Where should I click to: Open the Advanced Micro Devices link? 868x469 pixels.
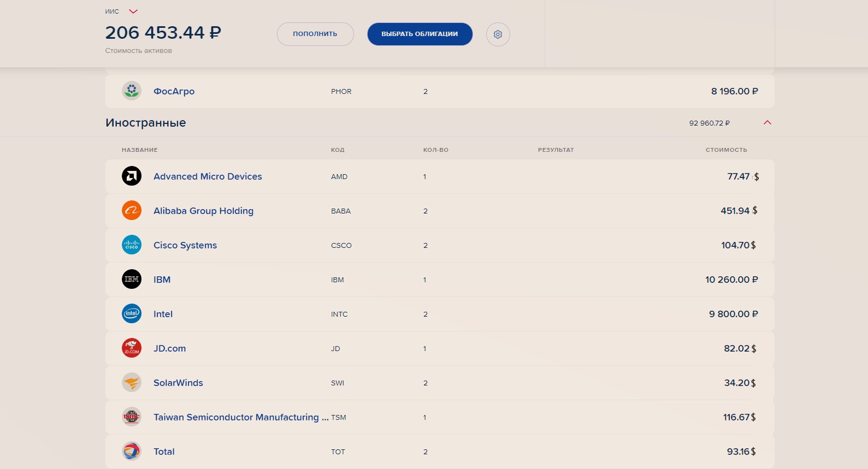pyautogui.click(x=208, y=176)
